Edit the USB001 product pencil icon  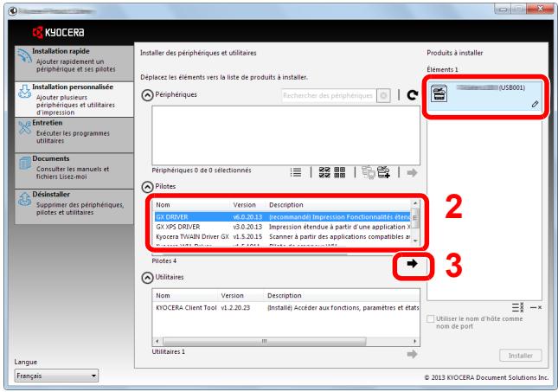tap(535, 105)
